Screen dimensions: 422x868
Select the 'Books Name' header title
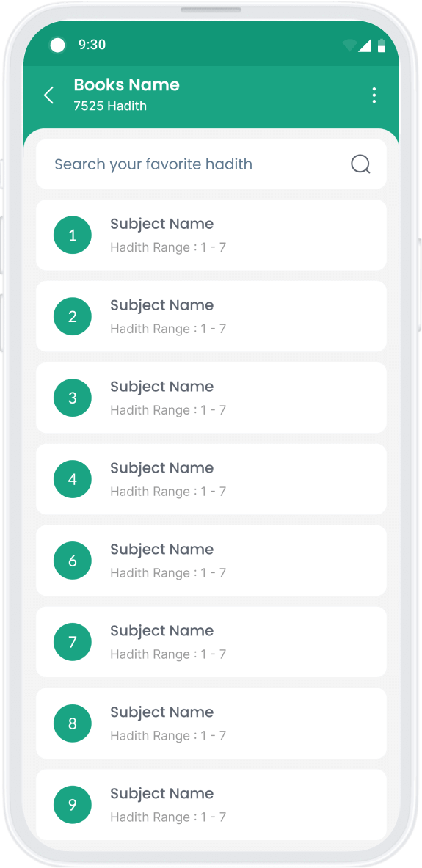(126, 84)
